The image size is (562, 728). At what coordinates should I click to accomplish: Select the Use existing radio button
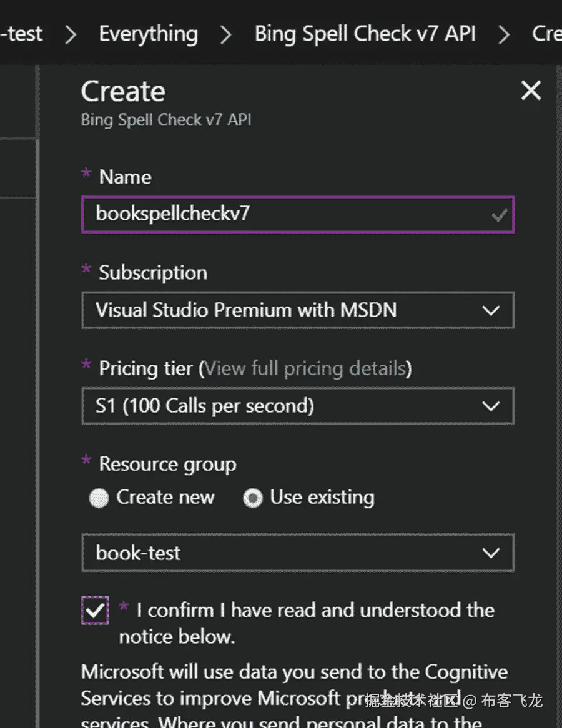click(x=253, y=498)
